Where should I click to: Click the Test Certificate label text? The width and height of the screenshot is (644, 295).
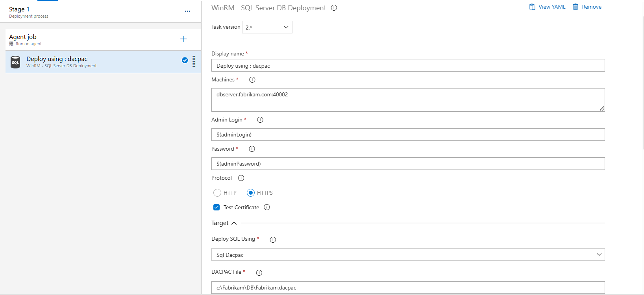[241, 207]
